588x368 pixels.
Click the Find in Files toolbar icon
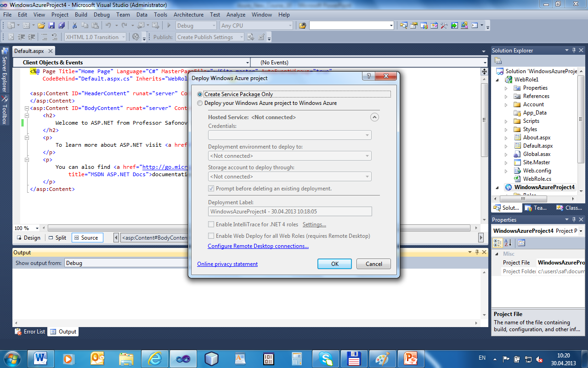pyautogui.click(x=302, y=25)
